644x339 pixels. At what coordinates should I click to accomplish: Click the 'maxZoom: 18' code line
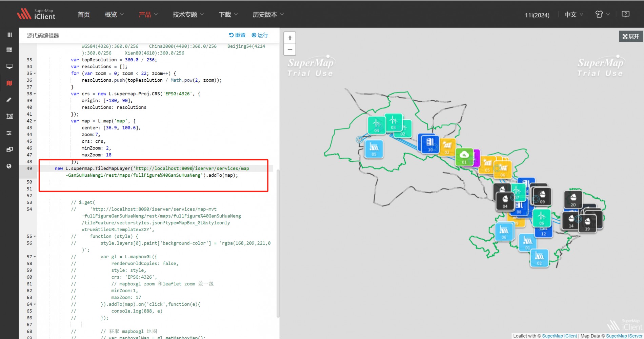[x=96, y=155]
